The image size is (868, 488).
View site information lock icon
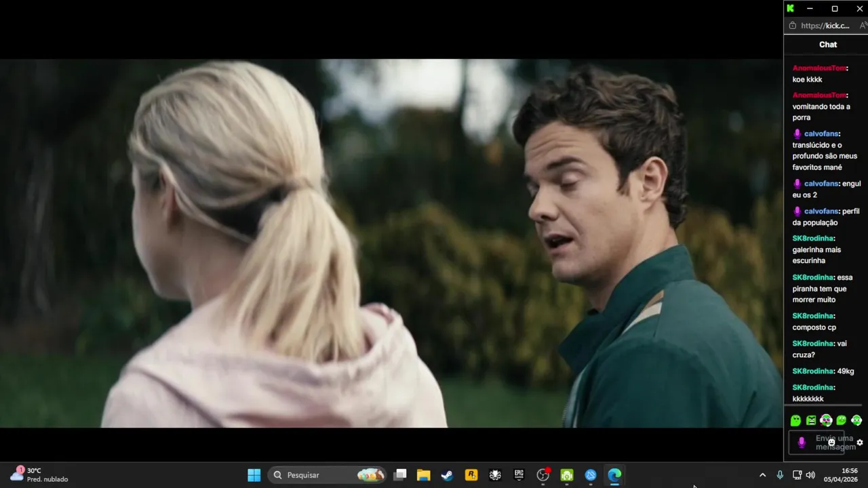click(x=792, y=26)
